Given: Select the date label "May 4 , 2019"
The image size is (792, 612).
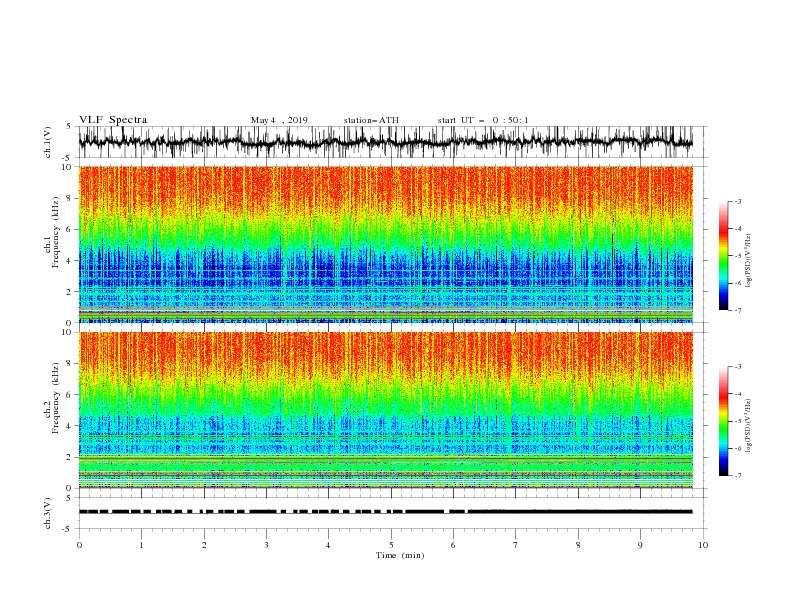Looking at the screenshot, I should [x=279, y=120].
